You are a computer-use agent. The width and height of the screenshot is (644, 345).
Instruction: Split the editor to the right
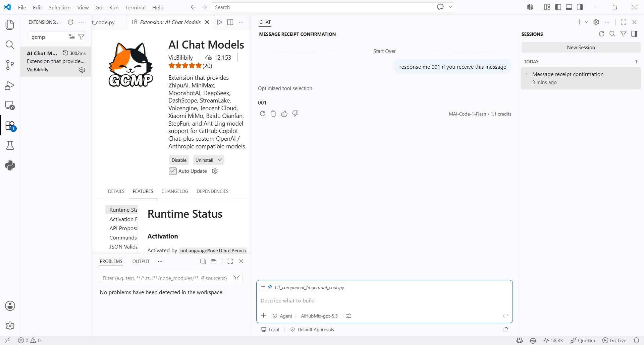point(230,22)
